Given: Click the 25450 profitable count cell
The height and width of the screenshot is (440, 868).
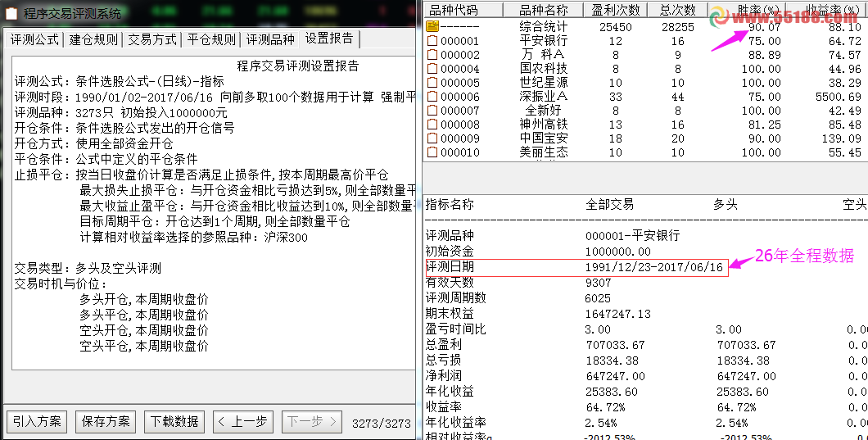Looking at the screenshot, I should coord(616,26).
